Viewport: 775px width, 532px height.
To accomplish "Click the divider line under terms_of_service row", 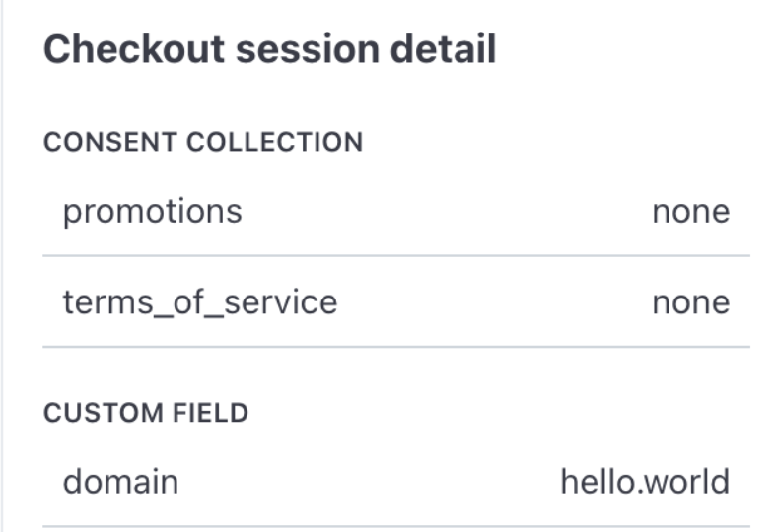I will (394, 347).
